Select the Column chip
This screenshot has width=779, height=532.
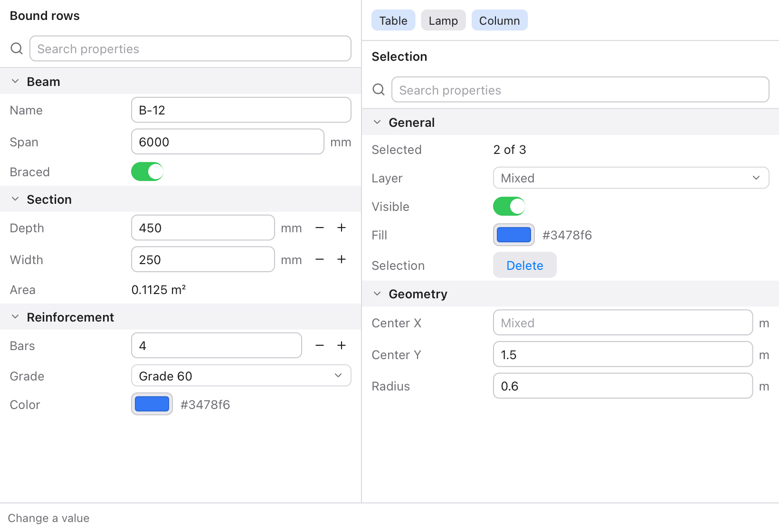click(500, 20)
